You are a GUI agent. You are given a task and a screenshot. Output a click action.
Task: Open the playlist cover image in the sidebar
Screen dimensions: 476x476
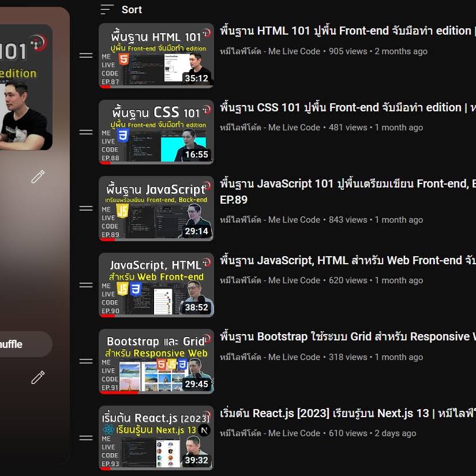coord(26,87)
